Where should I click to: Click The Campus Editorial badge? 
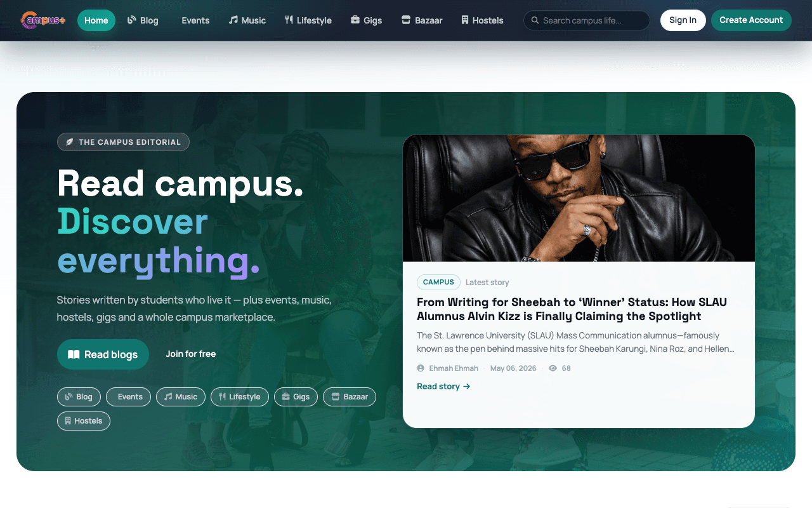click(x=123, y=142)
